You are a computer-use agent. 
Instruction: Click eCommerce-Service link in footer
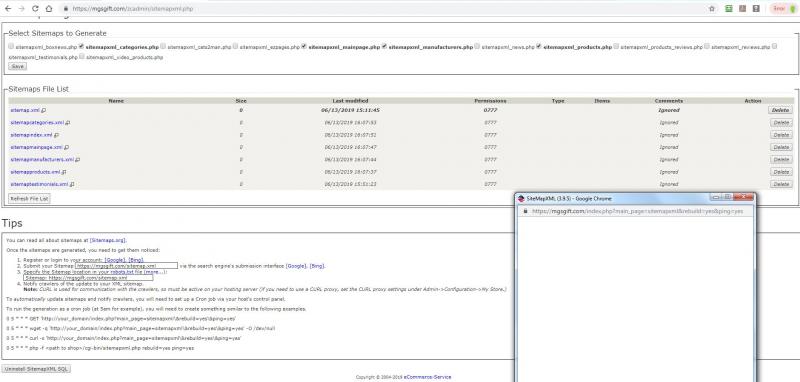tap(427, 377)
